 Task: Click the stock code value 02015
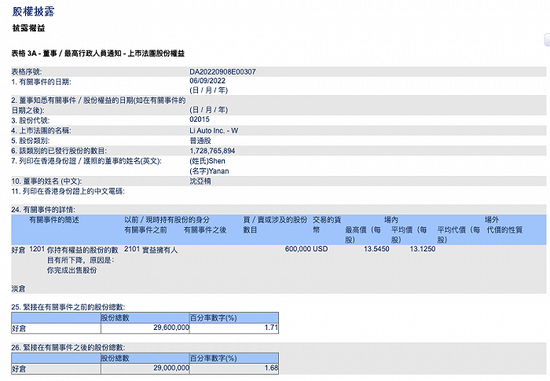199,119
